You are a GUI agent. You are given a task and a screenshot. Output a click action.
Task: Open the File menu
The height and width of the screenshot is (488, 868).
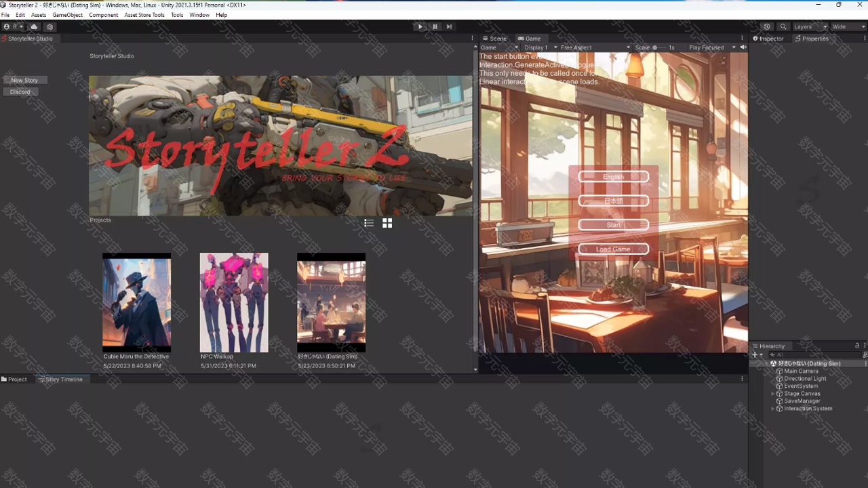pyautogui.click(x=5, y=15)
